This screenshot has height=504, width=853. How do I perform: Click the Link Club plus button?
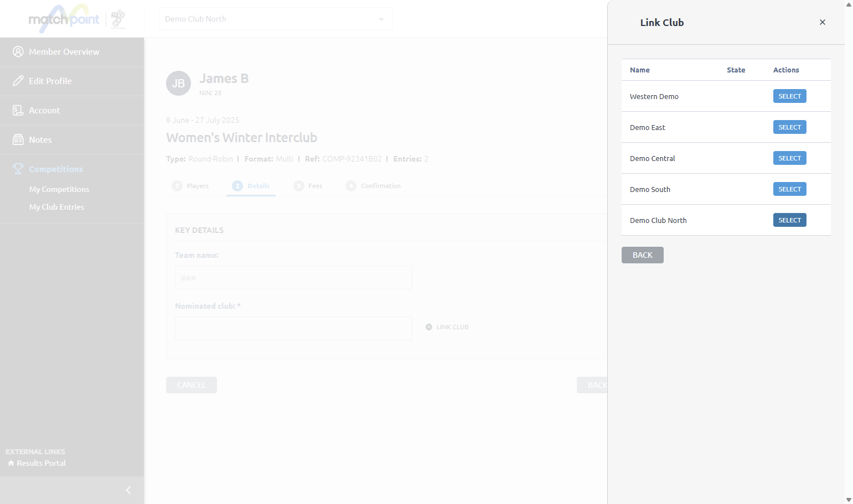tap(447, 327)
